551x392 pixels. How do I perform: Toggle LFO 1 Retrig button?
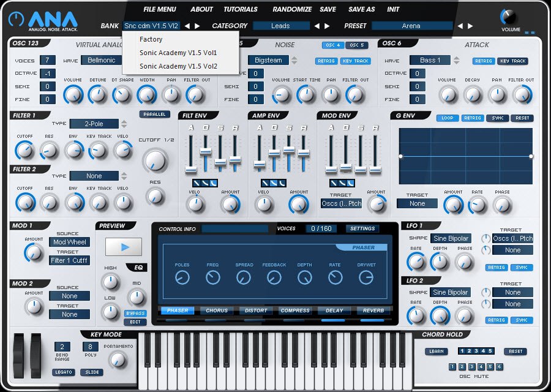pos(496,268)
